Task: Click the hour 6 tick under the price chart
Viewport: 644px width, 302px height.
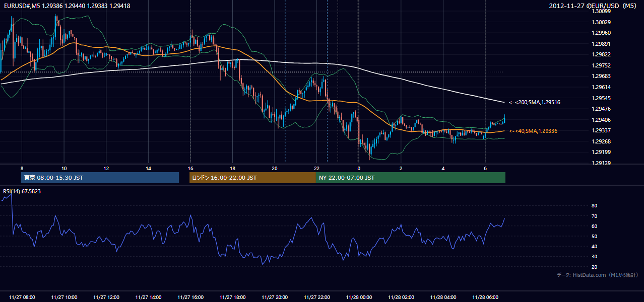Action: pos(485,168)
